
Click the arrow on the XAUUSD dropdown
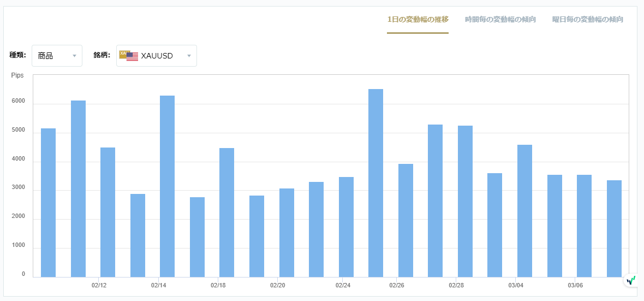[x=189, y=56]
